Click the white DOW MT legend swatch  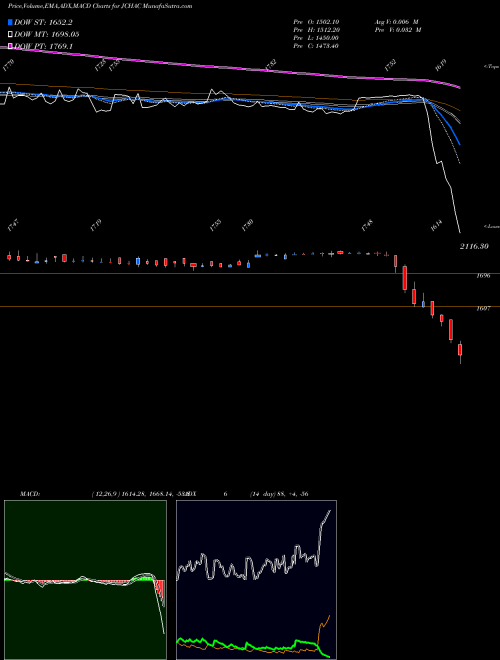(10, 35)
